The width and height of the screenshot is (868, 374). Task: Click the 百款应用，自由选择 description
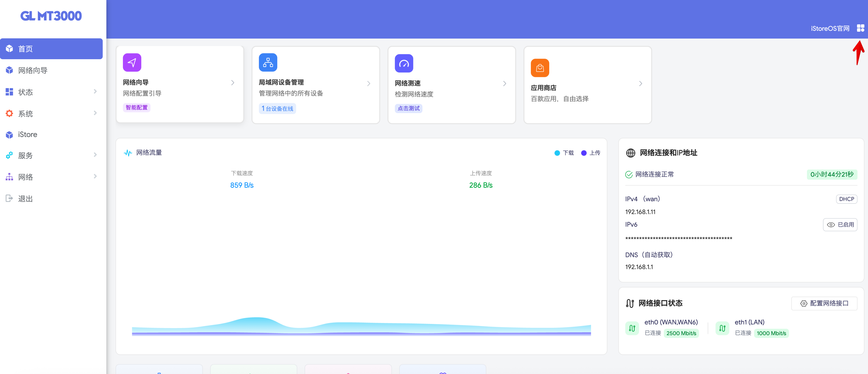pyautogui.click(x=559, y=99)
